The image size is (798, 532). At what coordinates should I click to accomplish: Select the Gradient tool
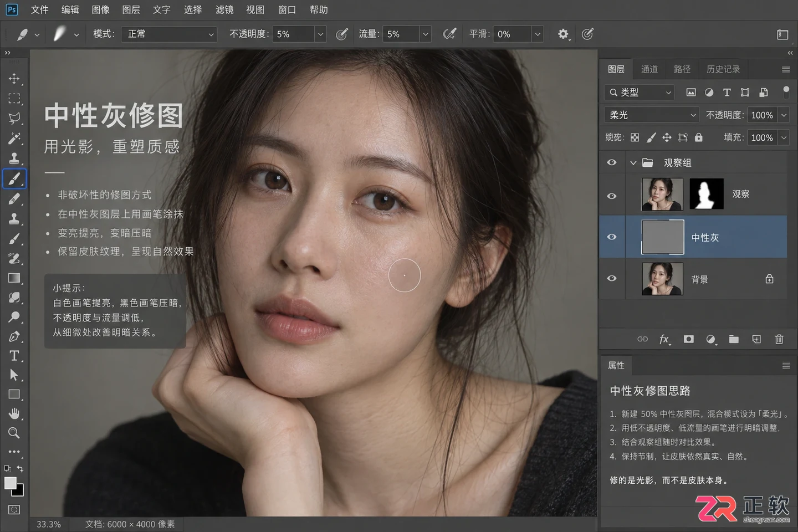click(x=14, y=278)
